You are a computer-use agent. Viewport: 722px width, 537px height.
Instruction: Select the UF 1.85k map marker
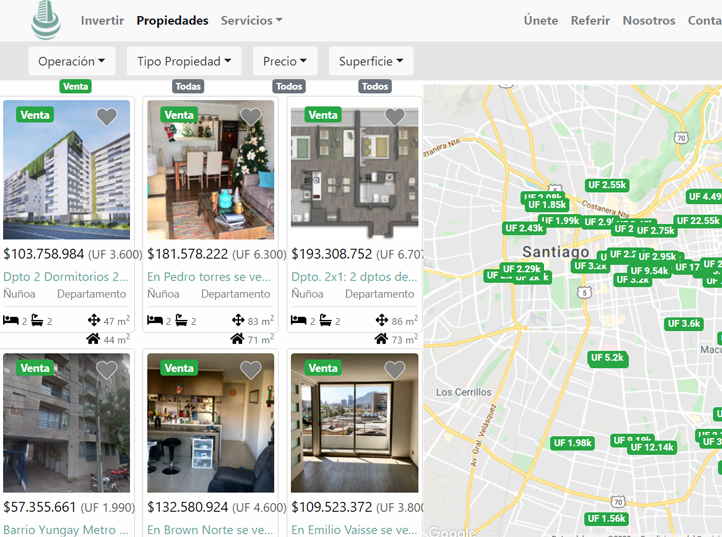point(547,205)
